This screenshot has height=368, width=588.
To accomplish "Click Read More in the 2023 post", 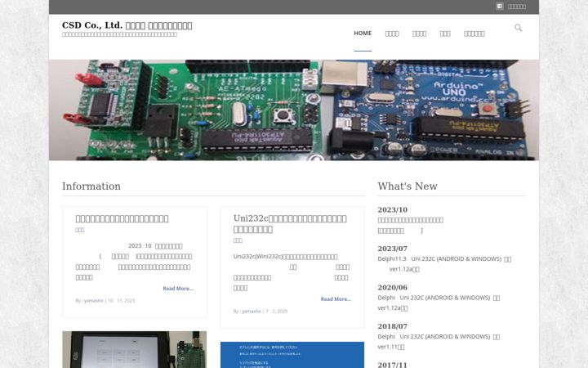I will (178, 289).
